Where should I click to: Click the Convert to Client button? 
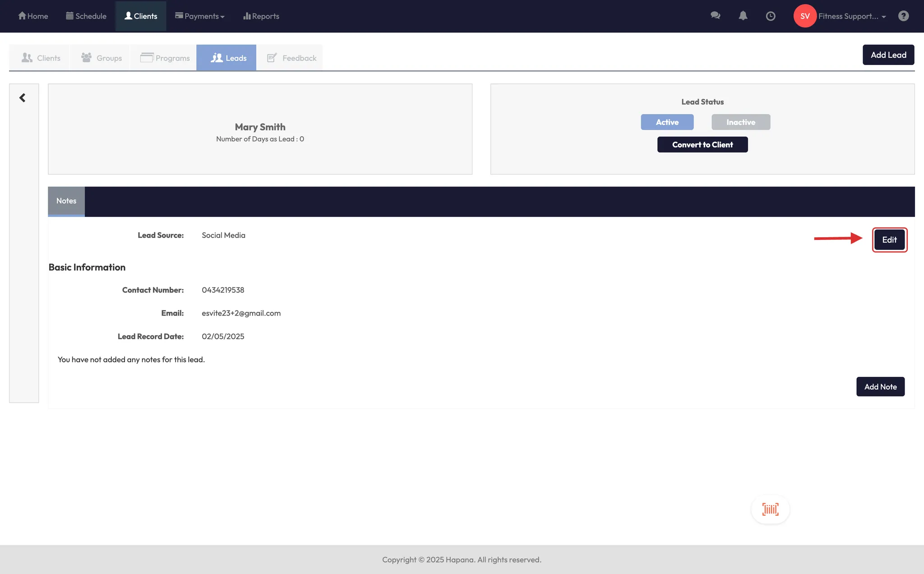coord(702,145)
